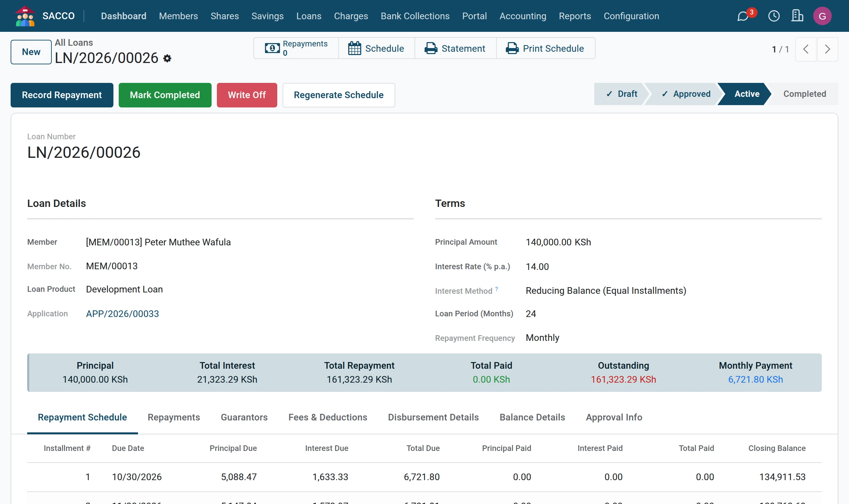This screenshot has width=849, height=504.
Task: Click the Due Date column header
Action: click(128, 448)
